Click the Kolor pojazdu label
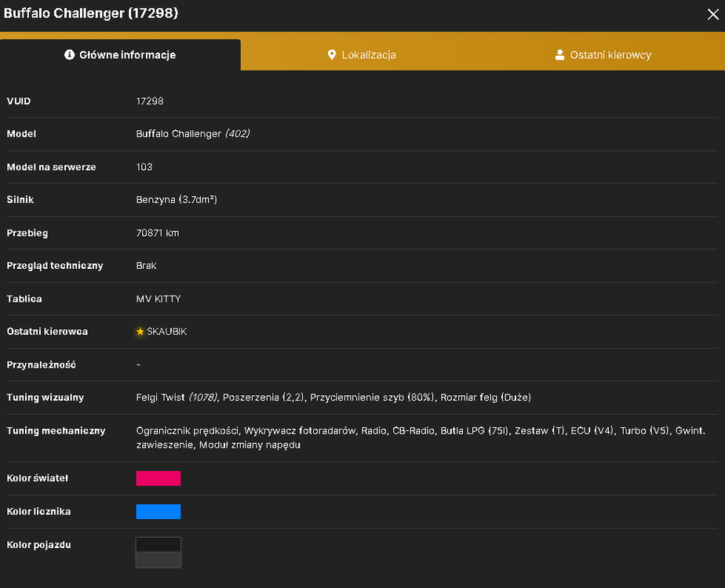Screen dimensions: 725x588 coord(39,545)
